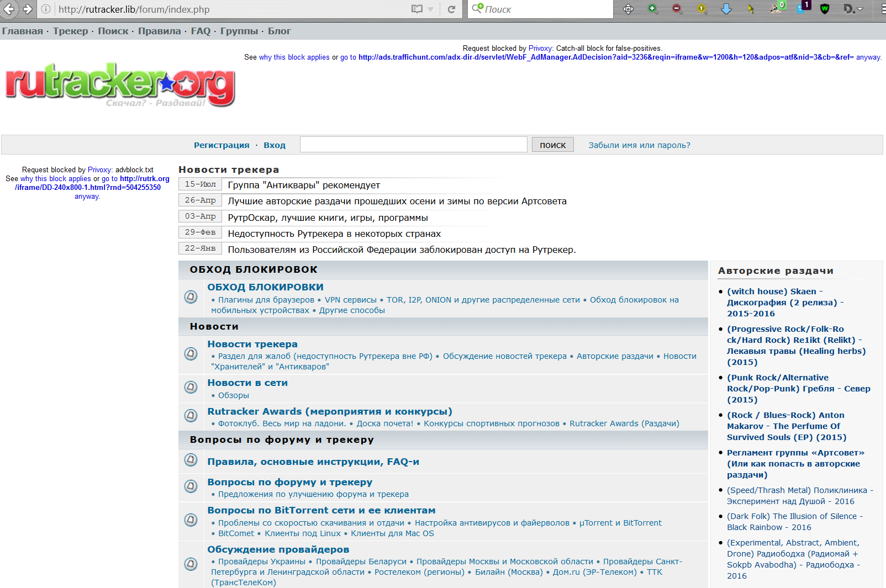Open Rutracker Awards forum link

330,411
